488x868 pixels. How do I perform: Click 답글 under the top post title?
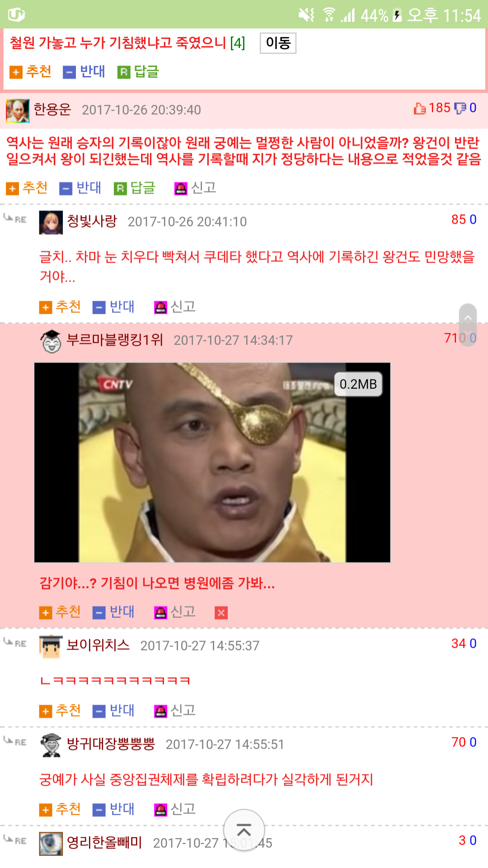point(138,71)
